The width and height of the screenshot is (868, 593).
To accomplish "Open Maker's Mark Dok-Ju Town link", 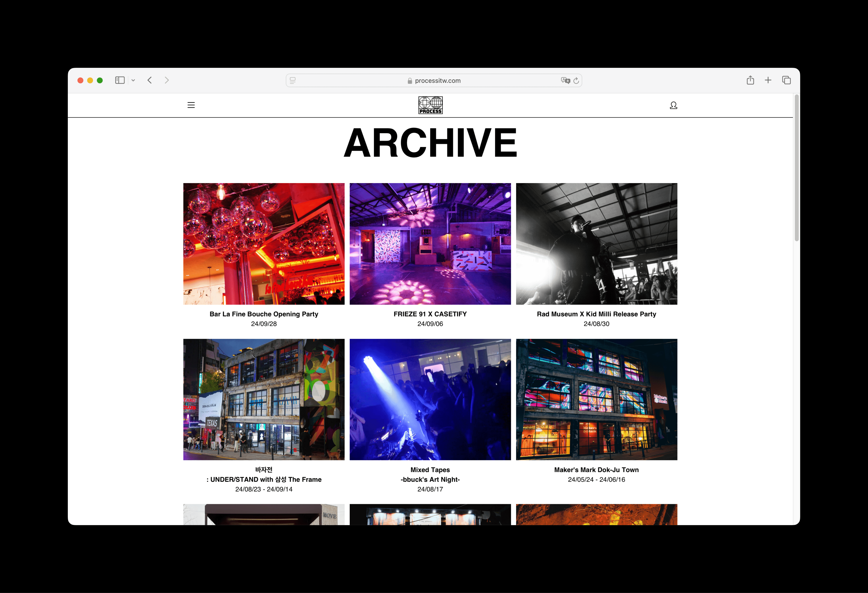I will click(x=596, y=470).
